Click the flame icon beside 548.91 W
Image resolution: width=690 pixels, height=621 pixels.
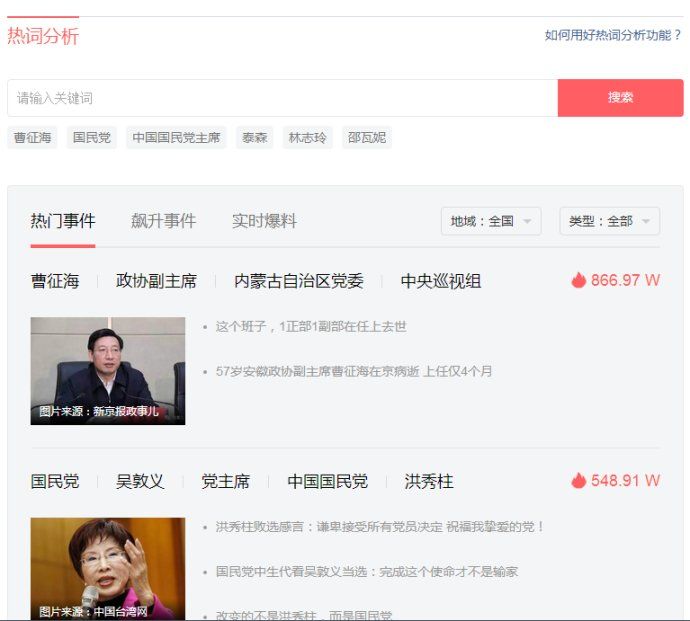click(578, 481)
